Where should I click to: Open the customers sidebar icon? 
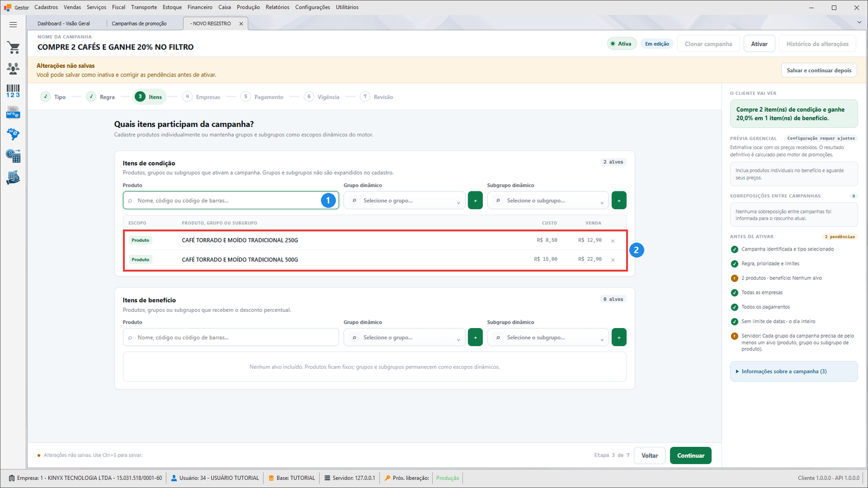[14, 69]
